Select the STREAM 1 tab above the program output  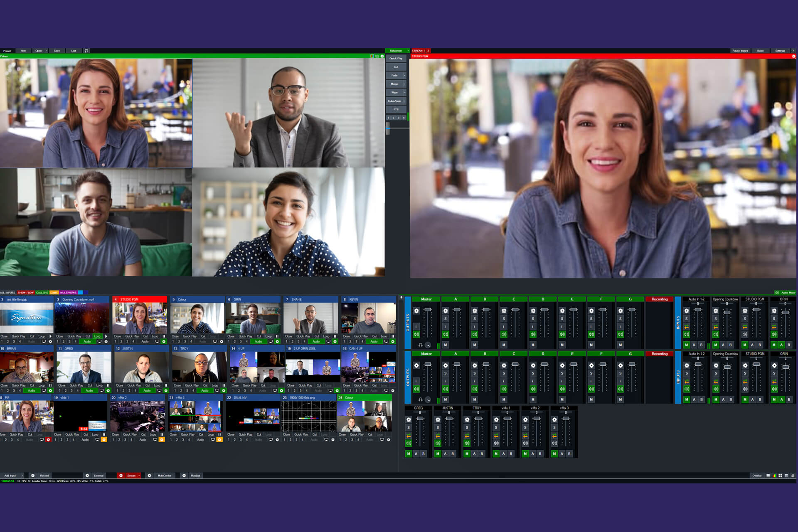(418, 51)
